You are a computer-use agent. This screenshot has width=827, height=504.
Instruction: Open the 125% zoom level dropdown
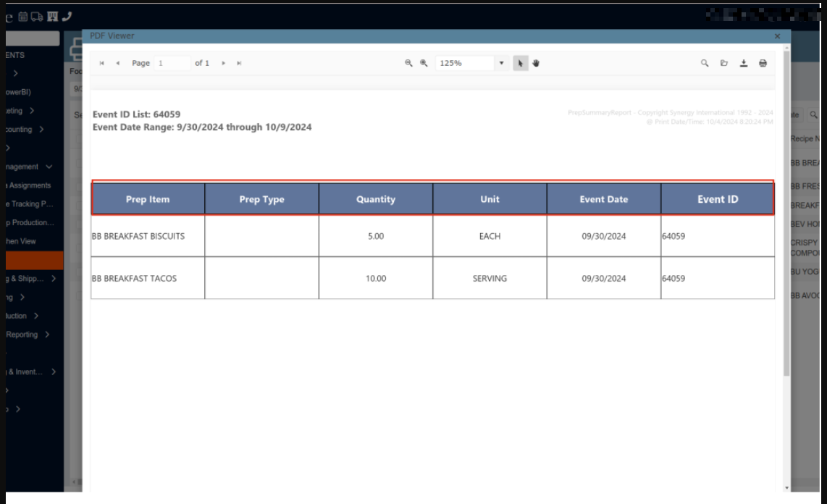[501, 63]
